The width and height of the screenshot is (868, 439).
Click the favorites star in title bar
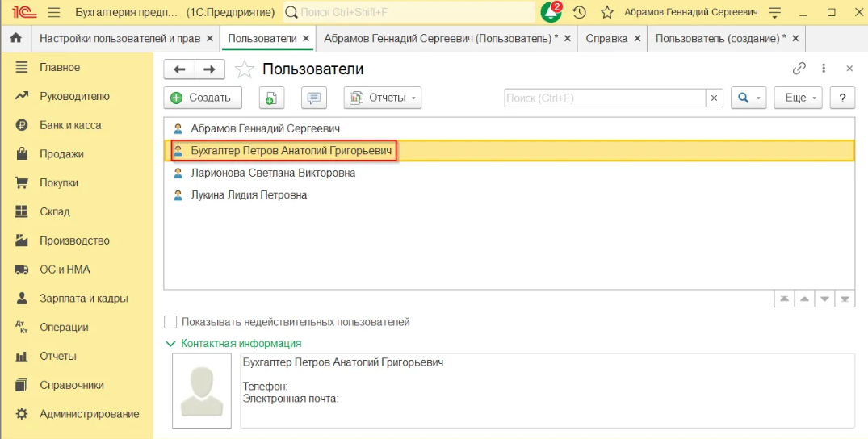click(x=607, y=13)
